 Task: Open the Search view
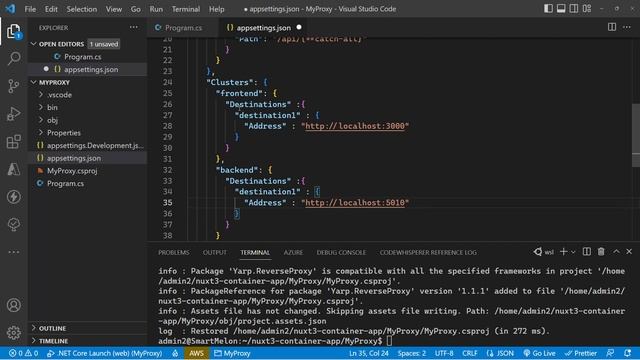tap(14, 58)
